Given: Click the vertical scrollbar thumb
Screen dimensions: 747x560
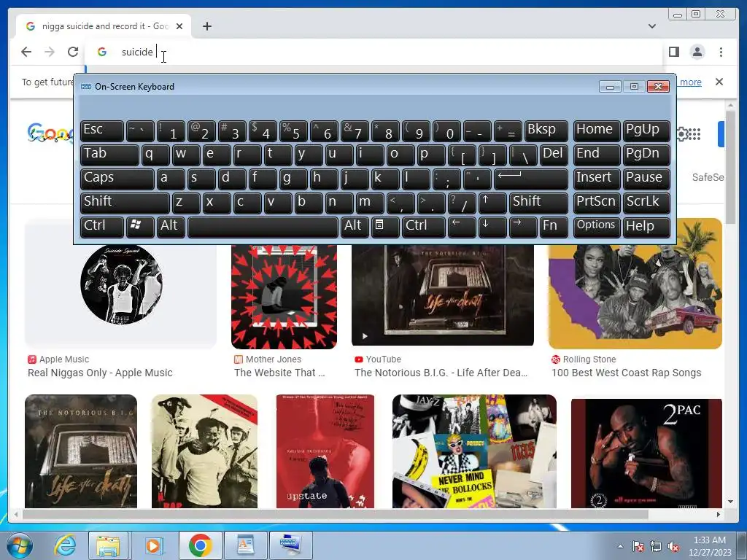Looking at the screenshot, I should [x=730, y=166].
